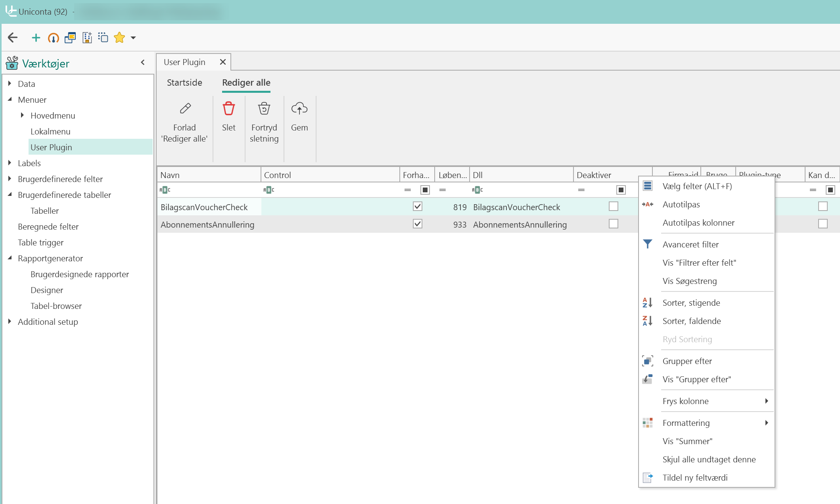Screen dimensions: 840x504
Task: Select the BilagscanVoucherCheck Navn cell
Action: point(209,207)
